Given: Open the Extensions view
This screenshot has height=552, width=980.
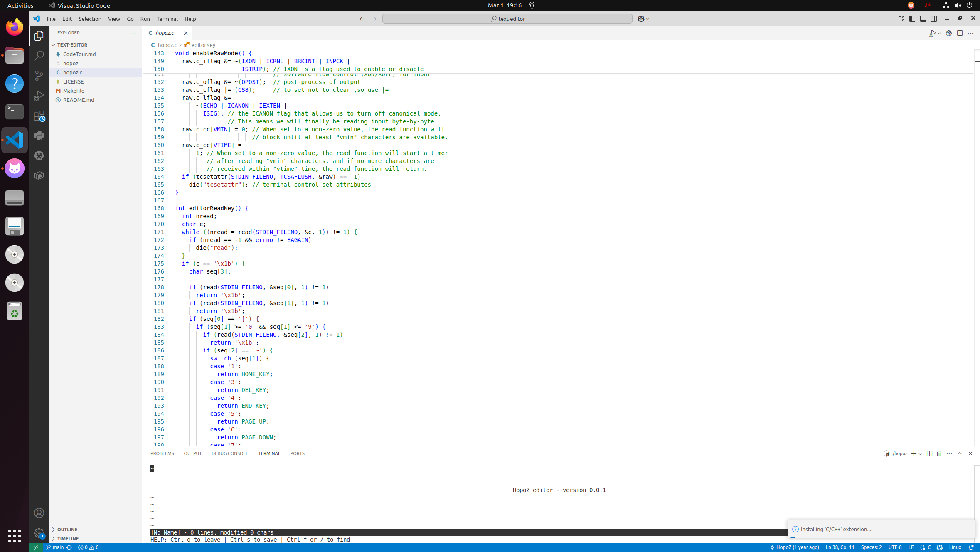Looking at the screenshot, I should click(x=39, y=116).
